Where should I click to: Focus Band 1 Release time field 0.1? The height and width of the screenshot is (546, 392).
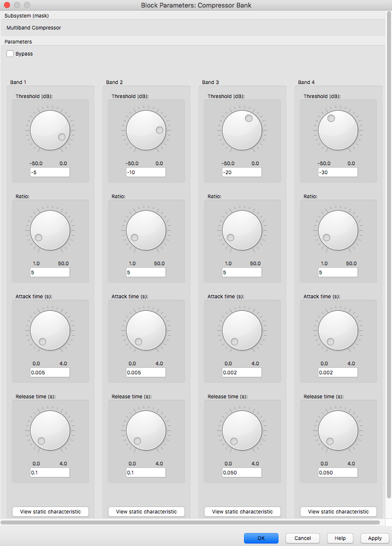(50, 472)
